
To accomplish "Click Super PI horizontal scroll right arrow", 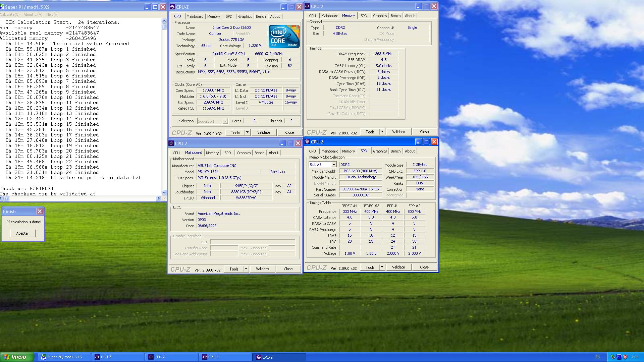I will (x=158, y=198).
